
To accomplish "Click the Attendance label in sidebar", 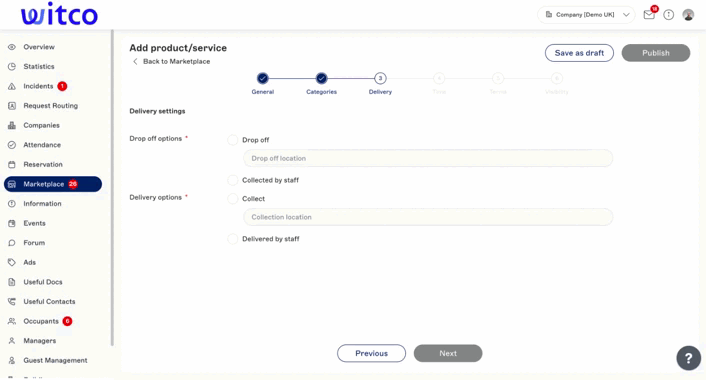I will coord(42,145).
